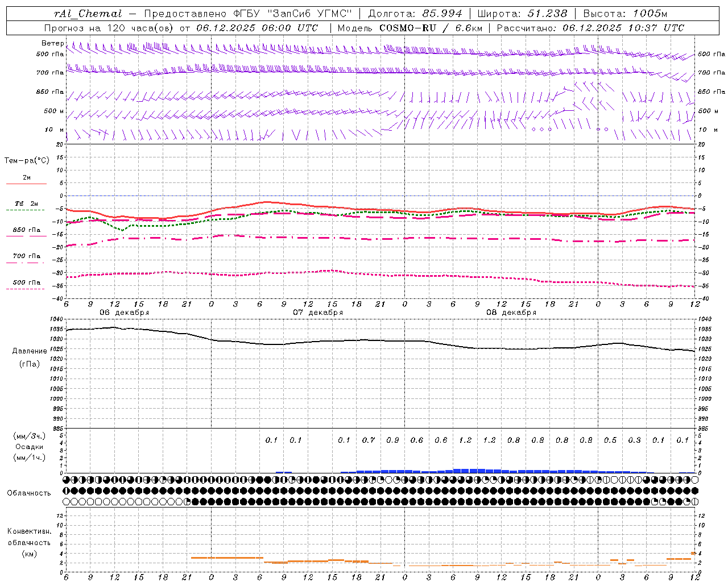This screenshot has width=728, height=582.
Task: Click the (км) unit in convective panel
Action: point(29,554)
